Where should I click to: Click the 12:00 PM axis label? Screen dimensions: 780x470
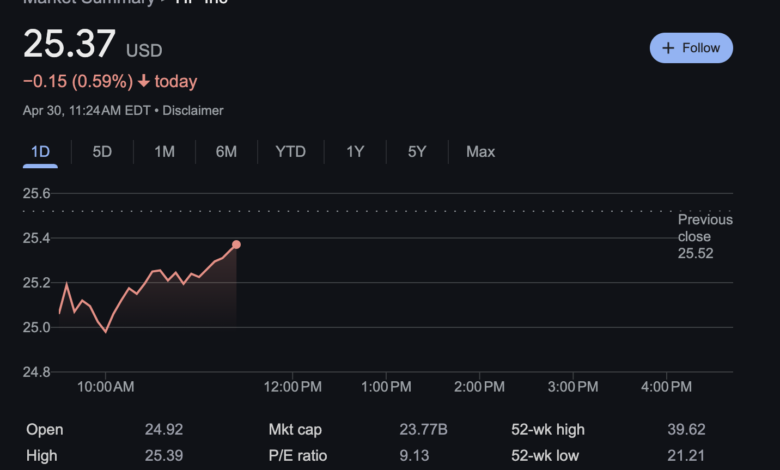(x=292, y=386)
